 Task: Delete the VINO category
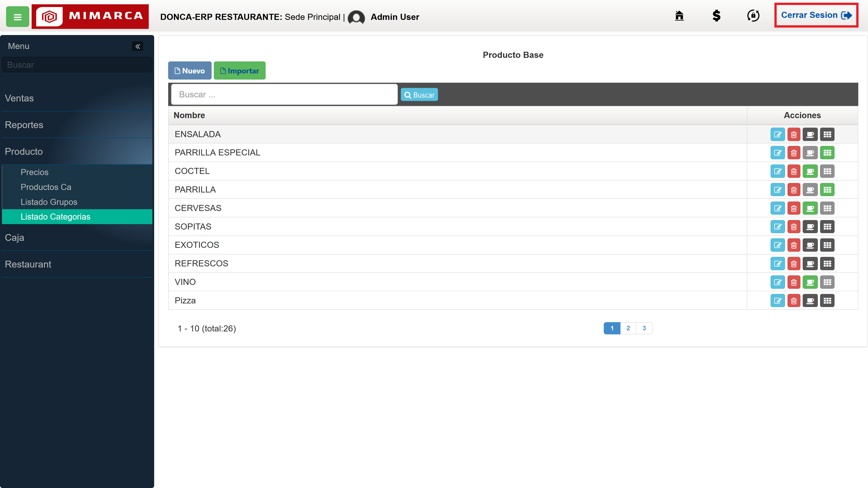pos(794,282)
